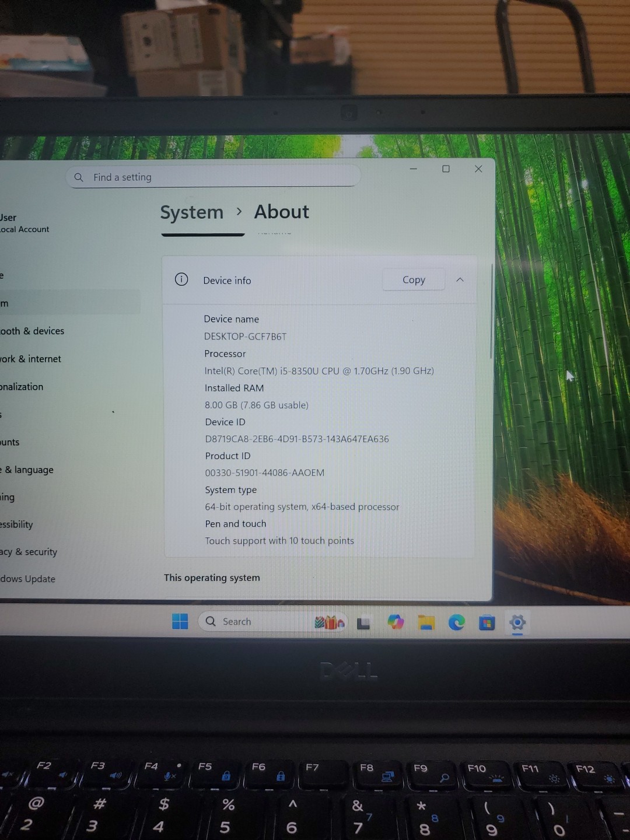Click the Device ID value D8719CA8
The height and width of the screenshot is (840, 630).
(297, 439)
